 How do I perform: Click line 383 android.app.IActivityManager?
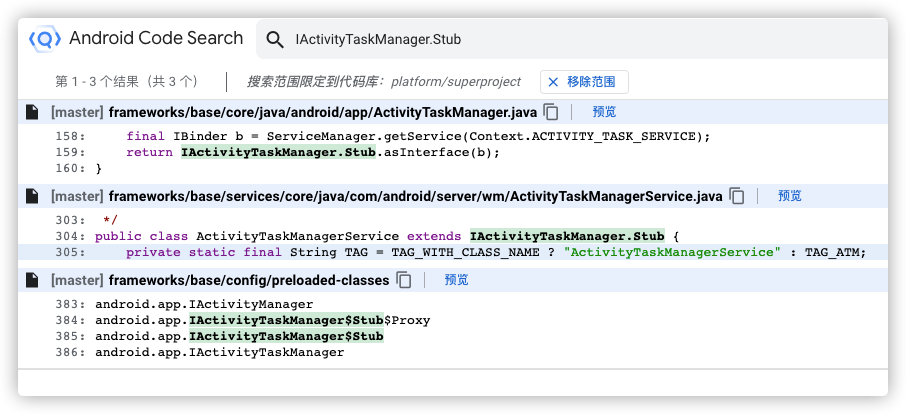click(x=452, y=304)
